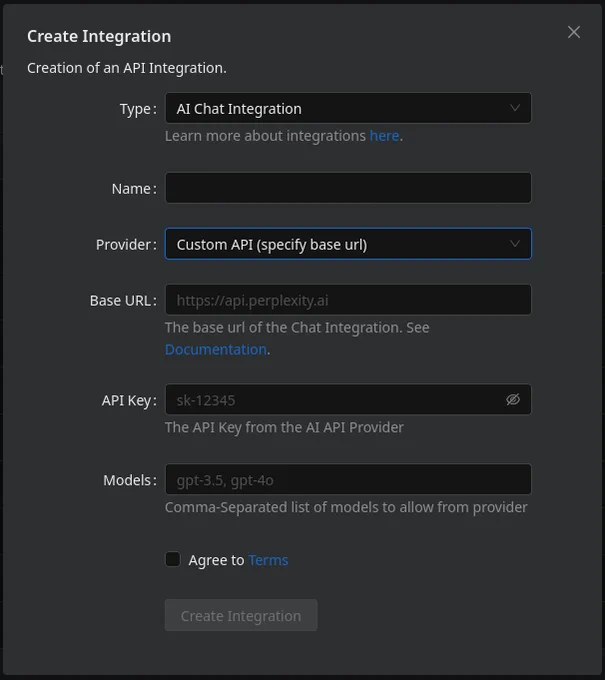Click the 'Agree to' checkbox label text
Screen dimensions: 605x680
(216, 560)
